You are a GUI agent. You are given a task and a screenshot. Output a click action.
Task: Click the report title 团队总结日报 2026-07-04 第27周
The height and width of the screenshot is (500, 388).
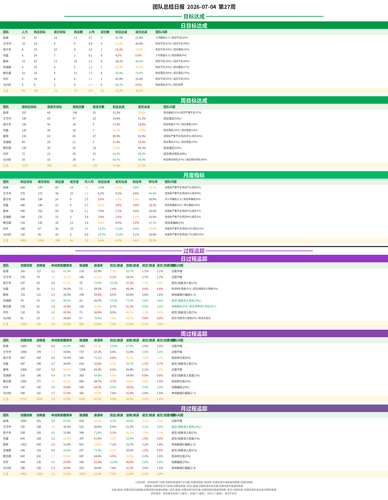(x=194, y=7)
